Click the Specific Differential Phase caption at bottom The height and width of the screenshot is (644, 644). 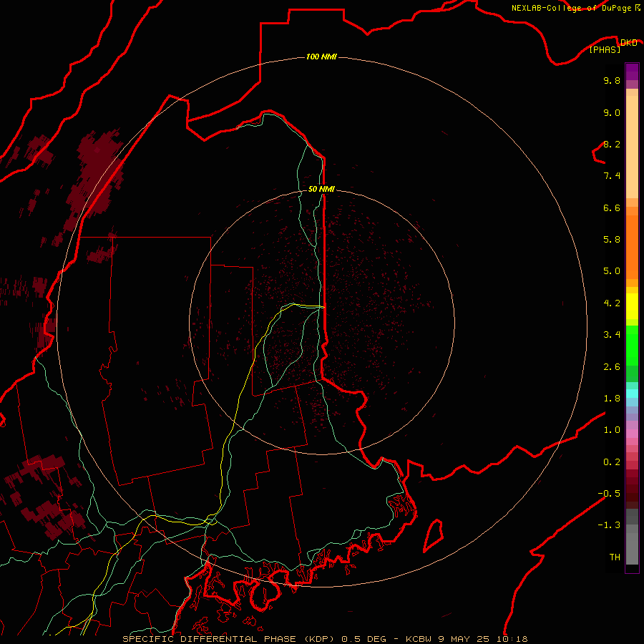point(325,639)
